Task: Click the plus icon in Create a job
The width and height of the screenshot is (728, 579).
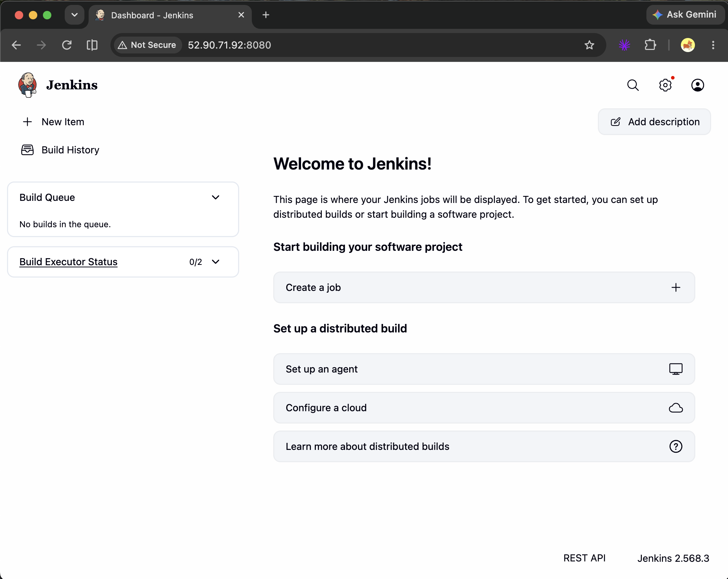Action: pos(676,287)
